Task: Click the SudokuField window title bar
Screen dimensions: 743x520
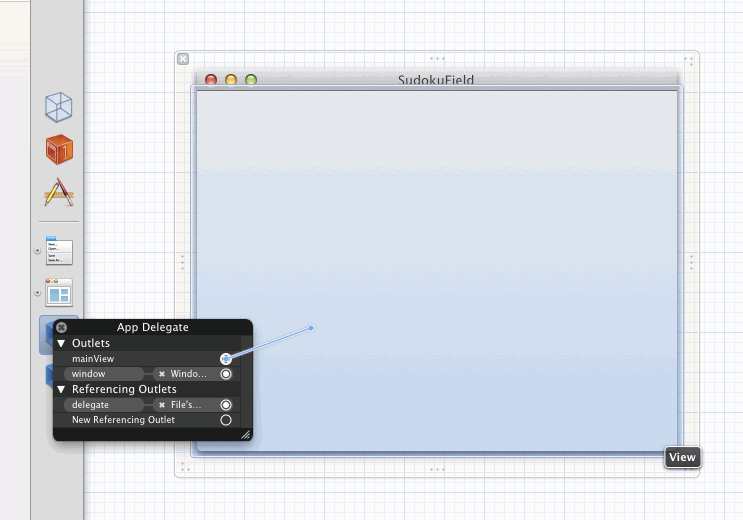Action: (436, 80)
